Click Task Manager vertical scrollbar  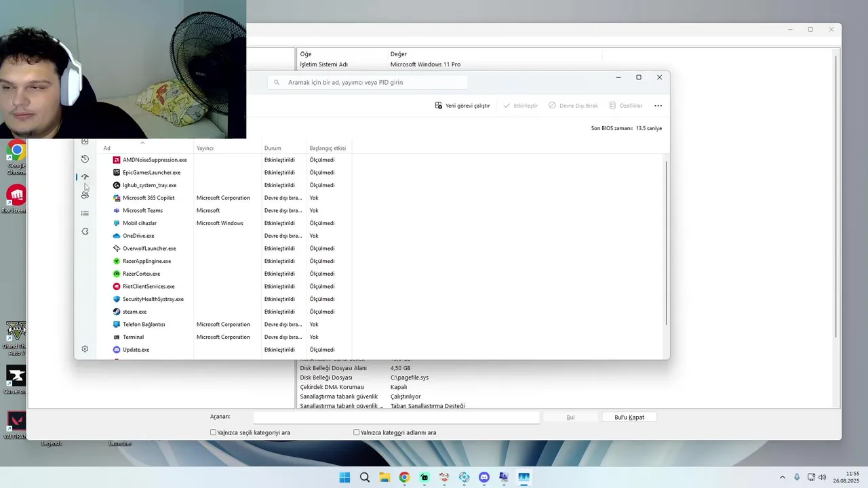coord(667,243)
